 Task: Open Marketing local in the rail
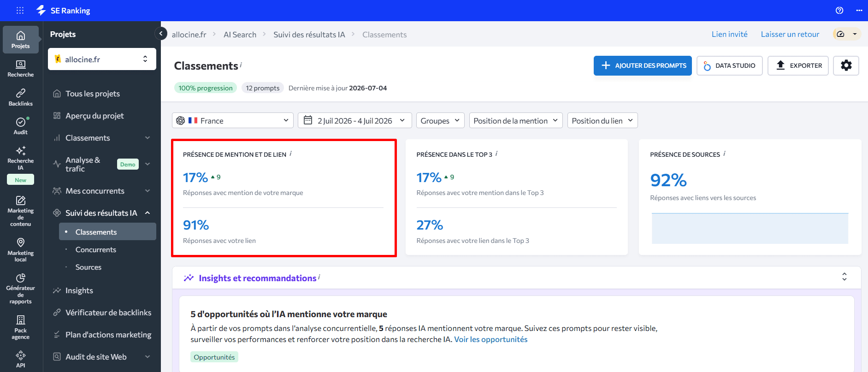coord(21,249)
